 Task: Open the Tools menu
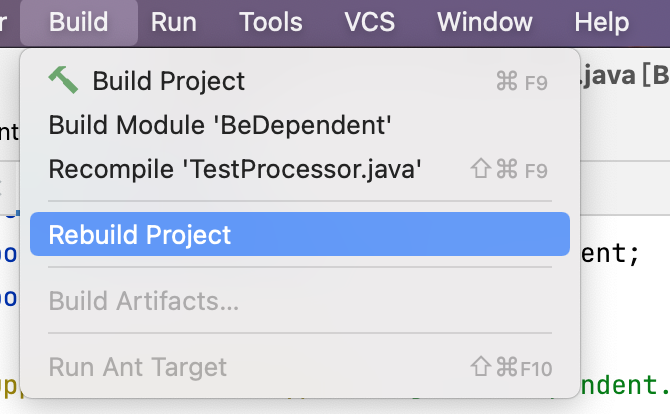[271, 22]
